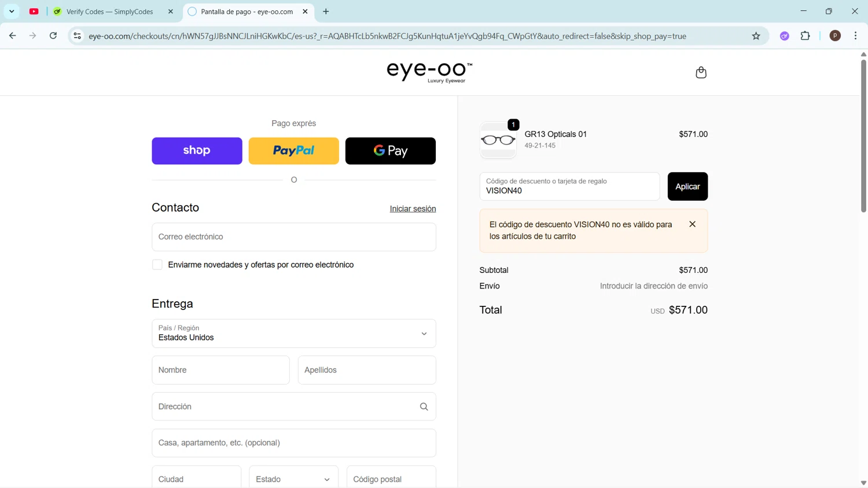Select the Pantalla de pago eye-oo tab
Viewport: 868px width, 488px height.
coord(247,12)
